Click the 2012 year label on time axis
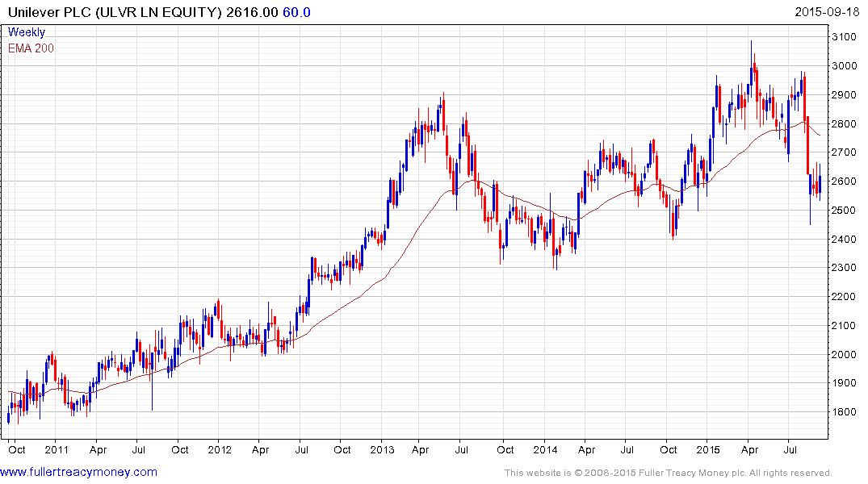 (219, 449)
